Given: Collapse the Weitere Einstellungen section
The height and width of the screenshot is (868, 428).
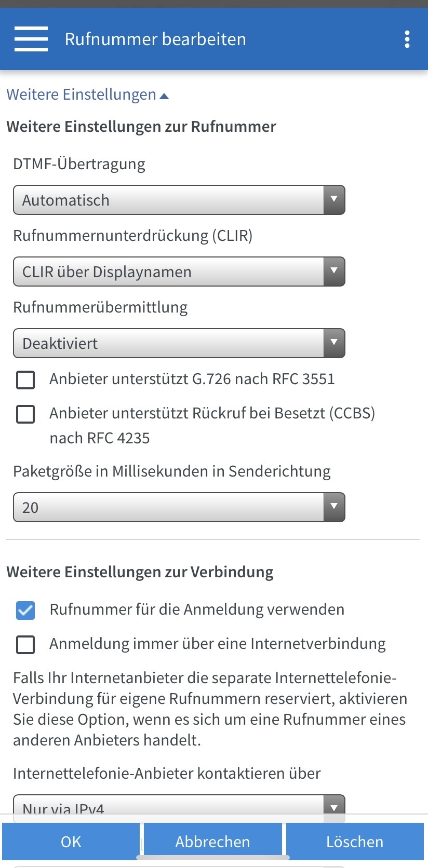Looking at the screenshot, I should click(87, 94).
